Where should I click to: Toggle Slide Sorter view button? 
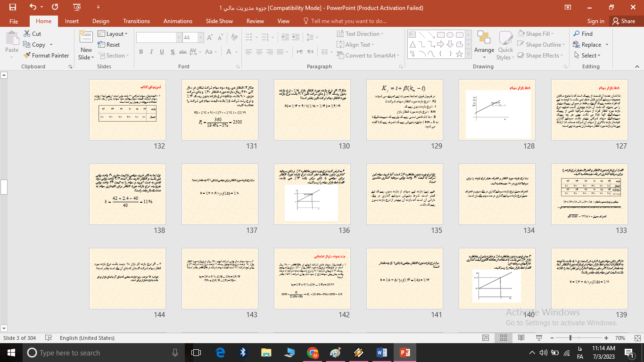pos(504,338)
